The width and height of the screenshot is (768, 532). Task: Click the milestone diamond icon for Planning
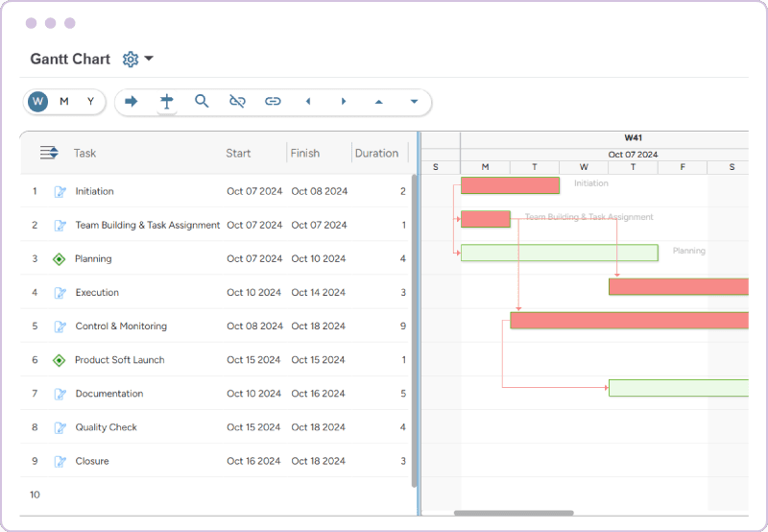59,259
